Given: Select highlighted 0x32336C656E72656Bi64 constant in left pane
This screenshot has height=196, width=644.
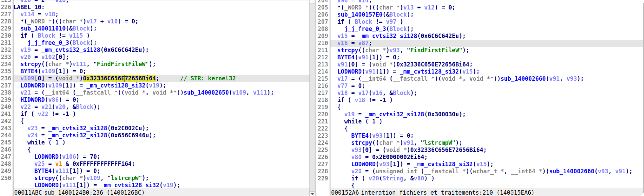Looking at the screenshot, I should click(x=119, y=78).
